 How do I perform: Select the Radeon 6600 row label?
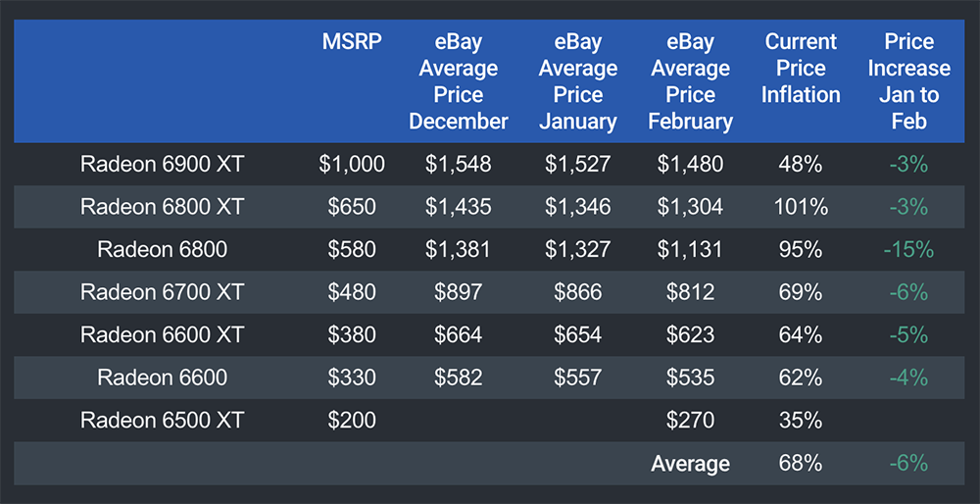(x=163, y=378)
